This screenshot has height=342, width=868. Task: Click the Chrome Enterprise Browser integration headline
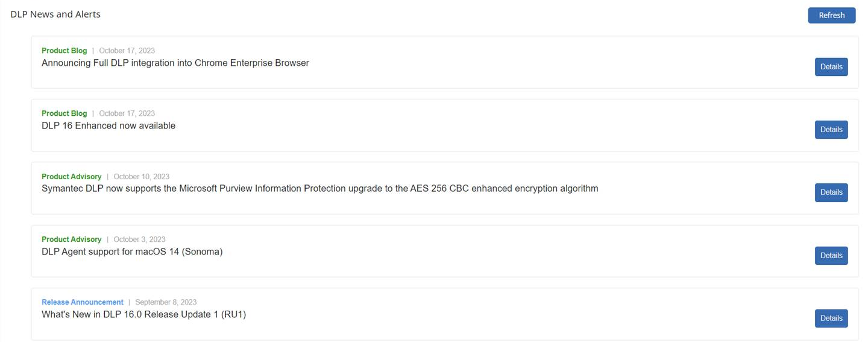tap(175, 63)
